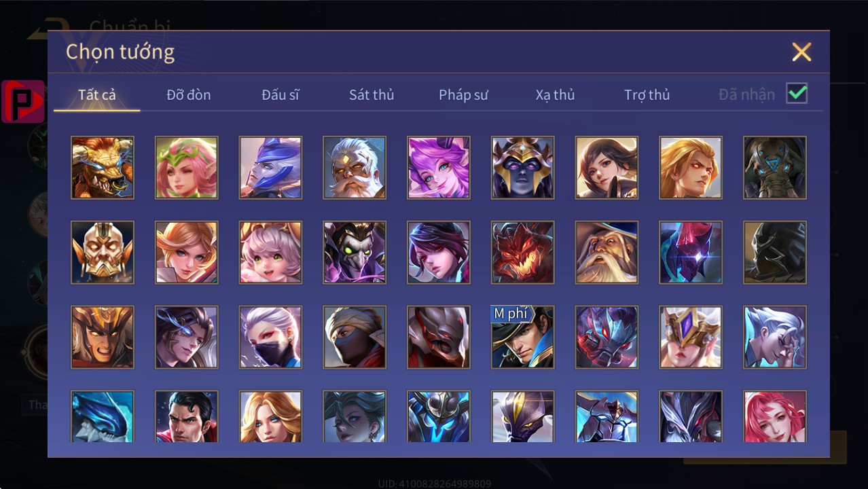Choose the pink-haired girl in bottom row
Image resolution: width=868 pixels, height=489 pixels.
(x=775, y=416)
